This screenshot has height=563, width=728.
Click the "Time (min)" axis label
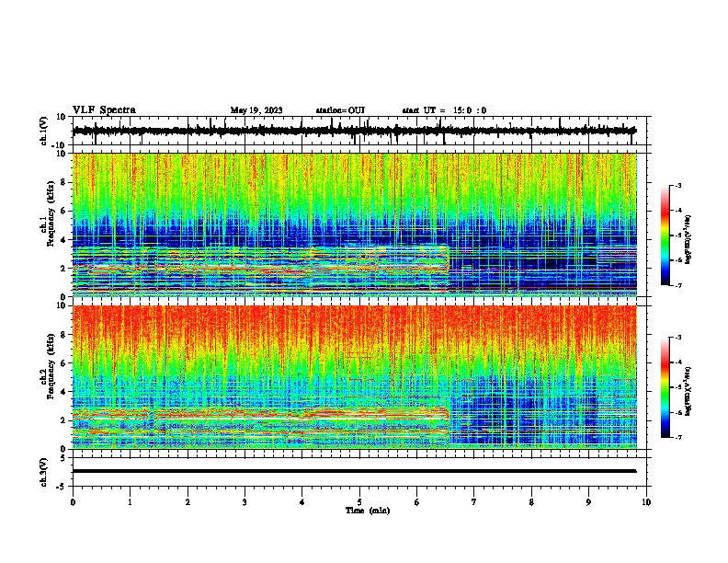[368, 511]
